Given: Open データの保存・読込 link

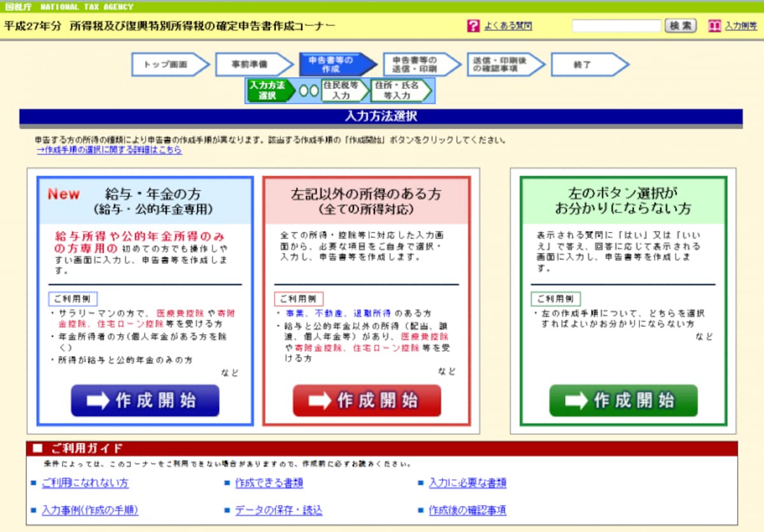Looking at the screenshot, I should pos(278,510).
